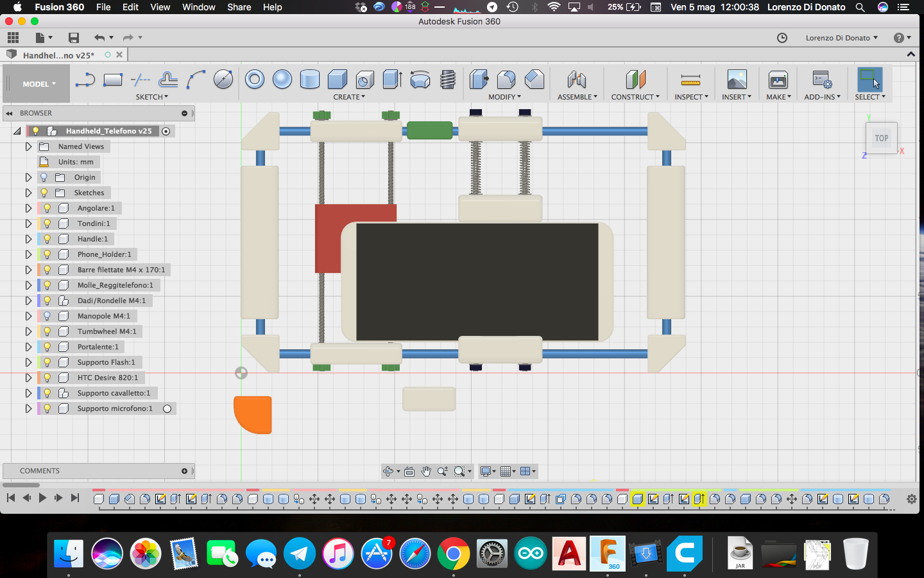Select the Chamfer tool
The width and height of the screenshot is (924, 578).
click(534, 80)
